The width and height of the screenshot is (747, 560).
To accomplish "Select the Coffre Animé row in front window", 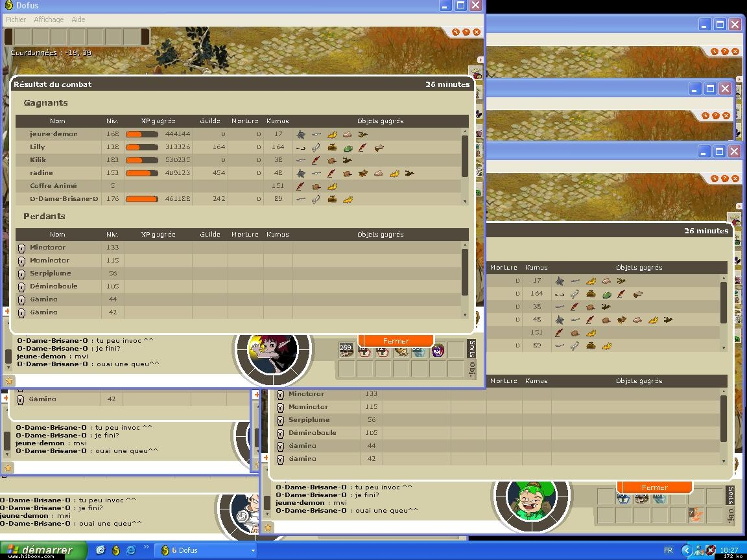I will click(x=238, y=186).
